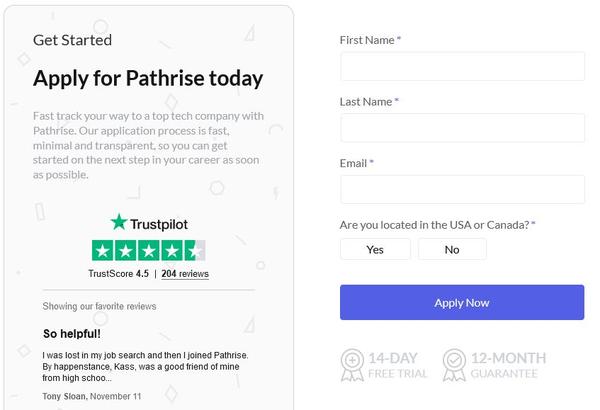Click the second Trustpilot rating star
Viewport: 600px width, 410px height.
tap(126, 251)
